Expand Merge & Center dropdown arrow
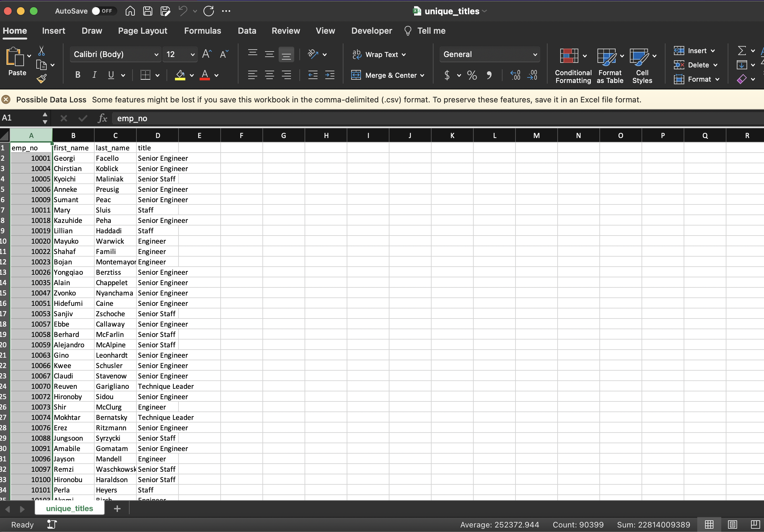Image resolution: width=764 pixels, height=532 pixels. pyautogui.click(x=422, y=75)
